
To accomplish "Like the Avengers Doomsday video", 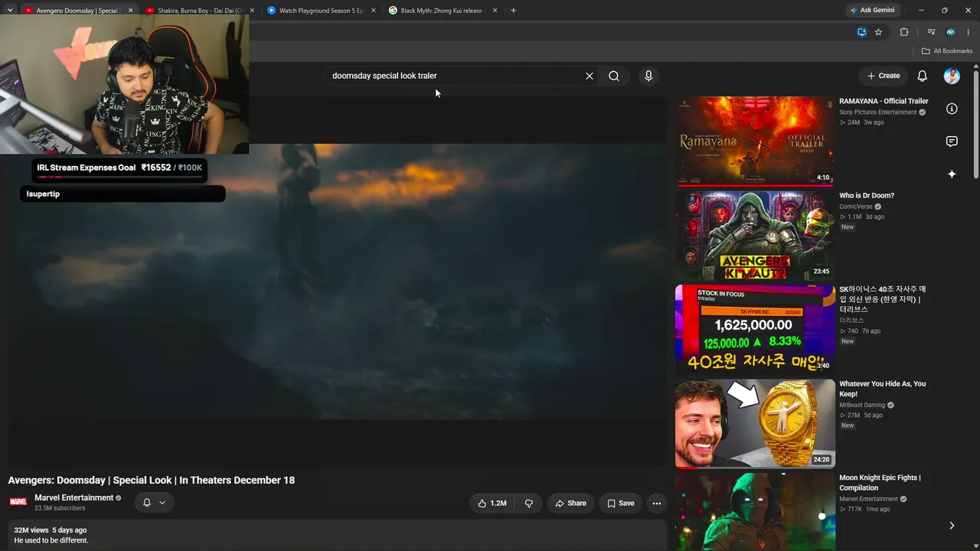I will 492,503.
